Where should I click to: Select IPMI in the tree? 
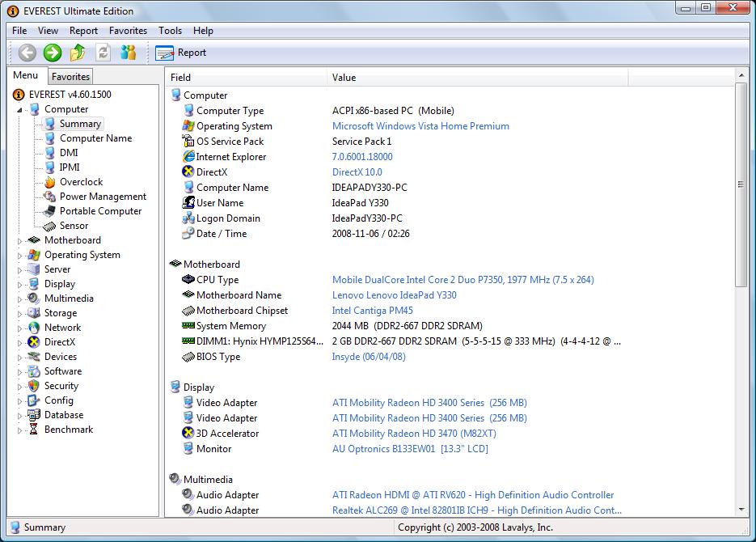tap(70, 167)
